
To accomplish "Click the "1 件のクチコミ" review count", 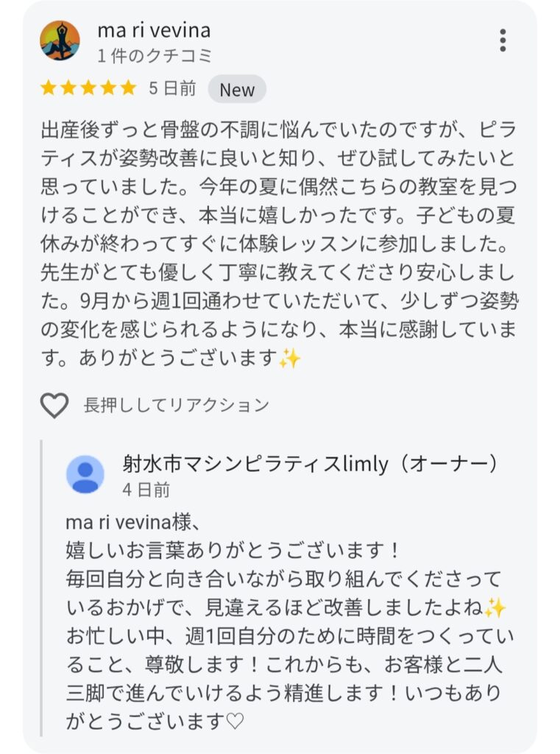I will point(155,55).
